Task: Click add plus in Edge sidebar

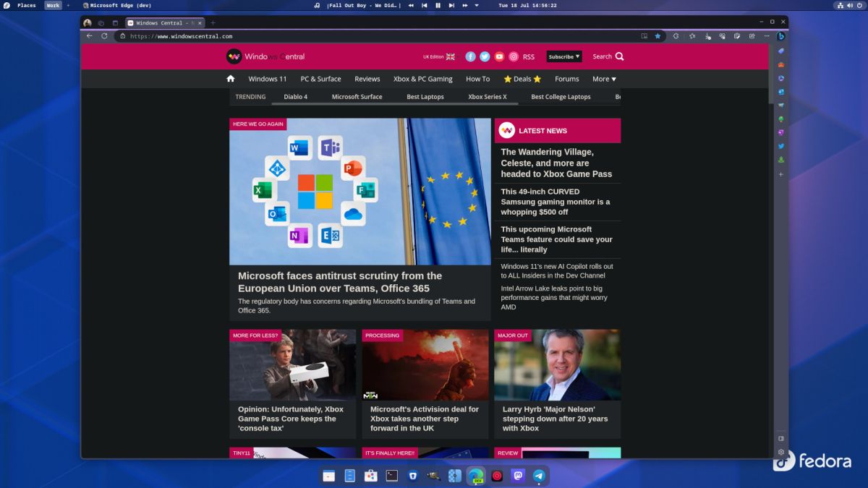Action: tap(781, 174)
